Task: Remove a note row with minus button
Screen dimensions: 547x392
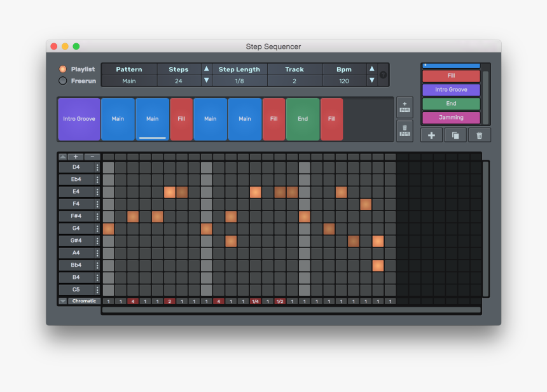Action: click(92, 157)
